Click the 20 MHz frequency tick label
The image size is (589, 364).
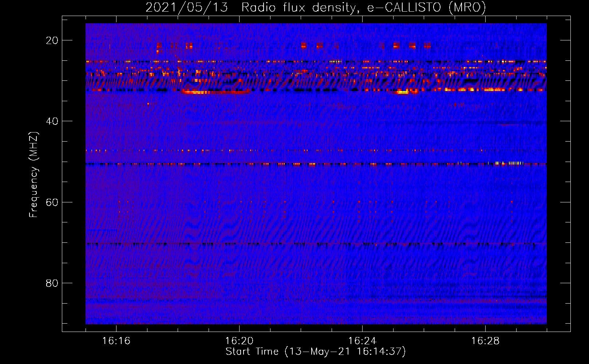click(x=52, y=40)
